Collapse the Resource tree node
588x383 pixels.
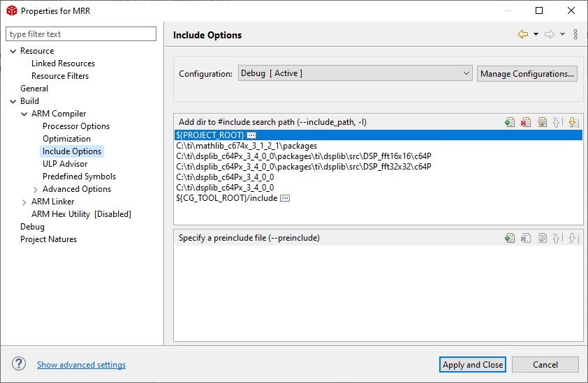13,51
